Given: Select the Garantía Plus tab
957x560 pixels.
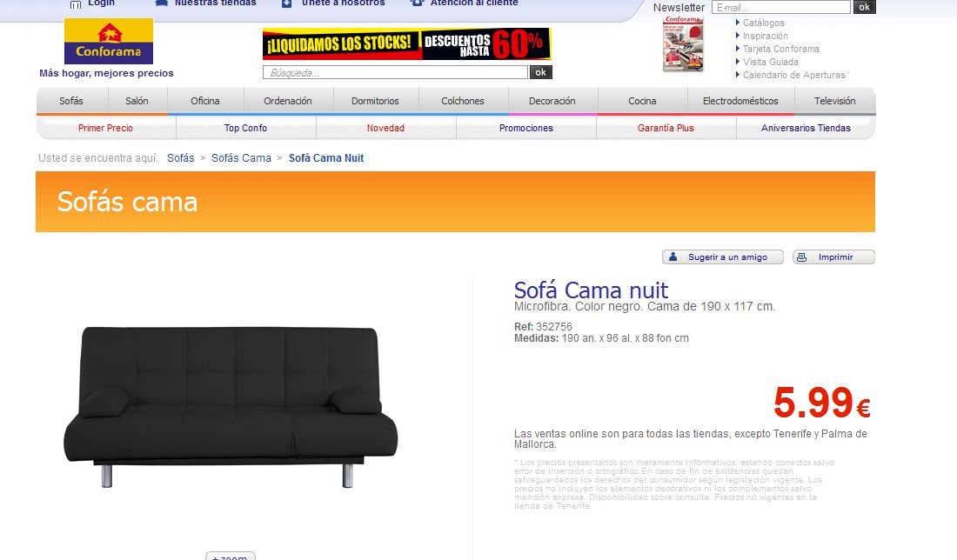Looking at the screenshot, I should click(x=666, y=128).
